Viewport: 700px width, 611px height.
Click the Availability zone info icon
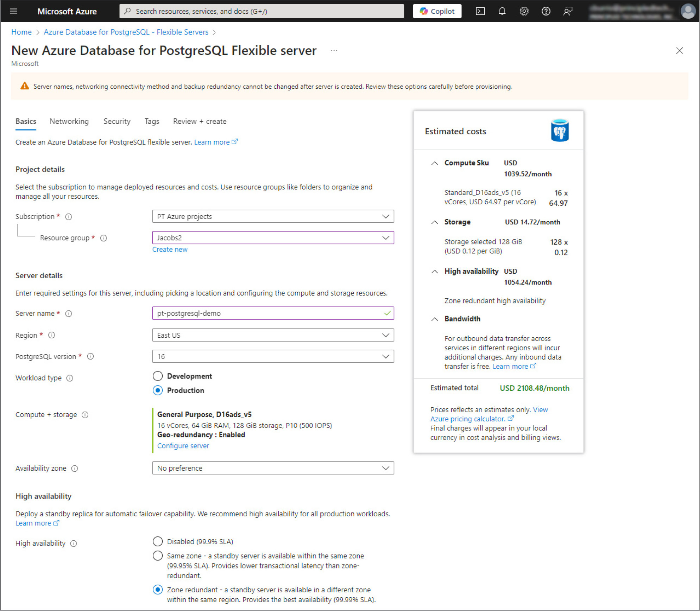tap(75, 469)
